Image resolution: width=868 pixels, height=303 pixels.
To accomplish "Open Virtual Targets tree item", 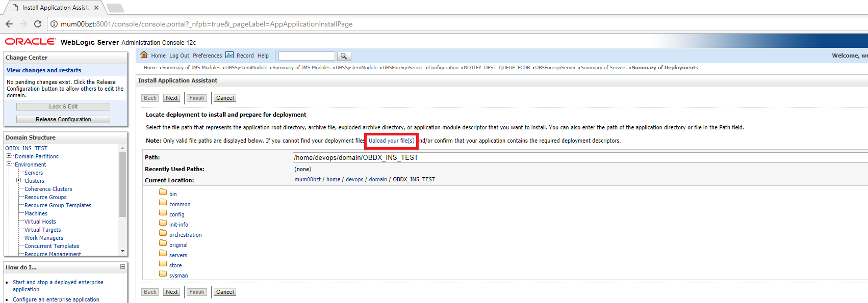I will pyautogui.click(x=43, y=230).
